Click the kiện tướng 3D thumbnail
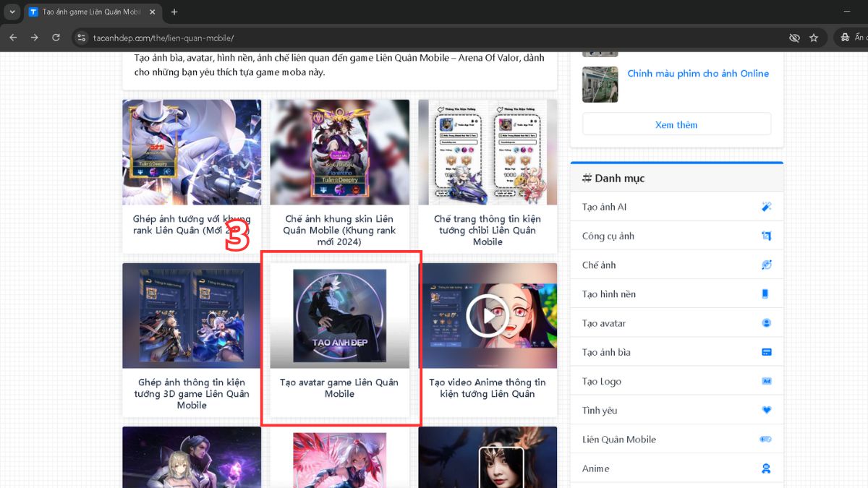868x488 pixels. pos(192,315)
